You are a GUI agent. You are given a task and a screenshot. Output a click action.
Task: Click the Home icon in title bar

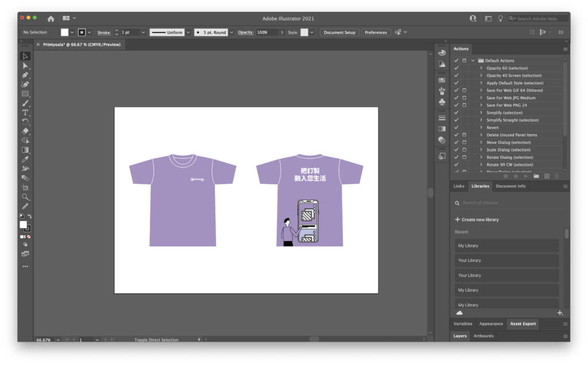point(51,18)
